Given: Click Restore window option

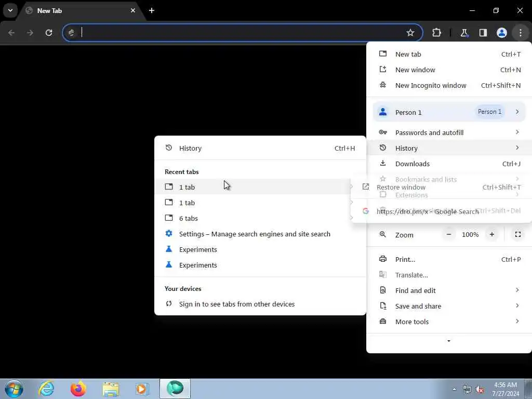Looking at the screenshot, I should tap(441, 187).
